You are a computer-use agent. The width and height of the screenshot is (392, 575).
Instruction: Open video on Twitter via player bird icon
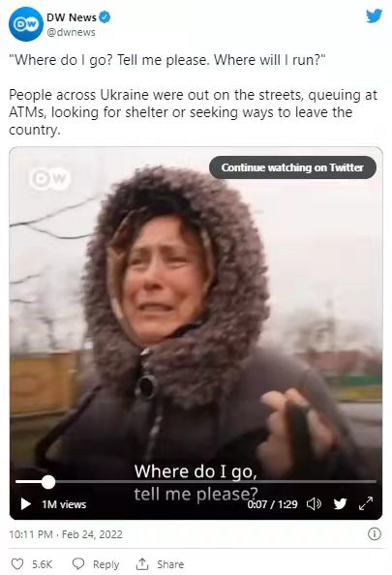[340, 504]
